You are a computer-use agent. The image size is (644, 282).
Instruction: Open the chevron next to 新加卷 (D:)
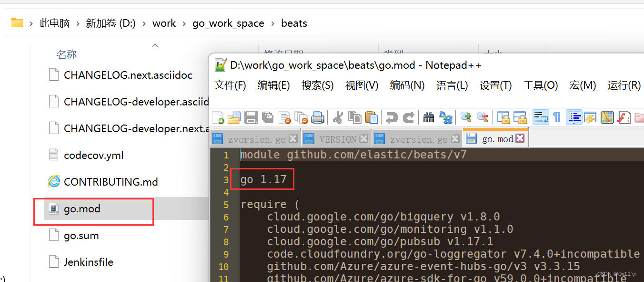coord(143,23)
